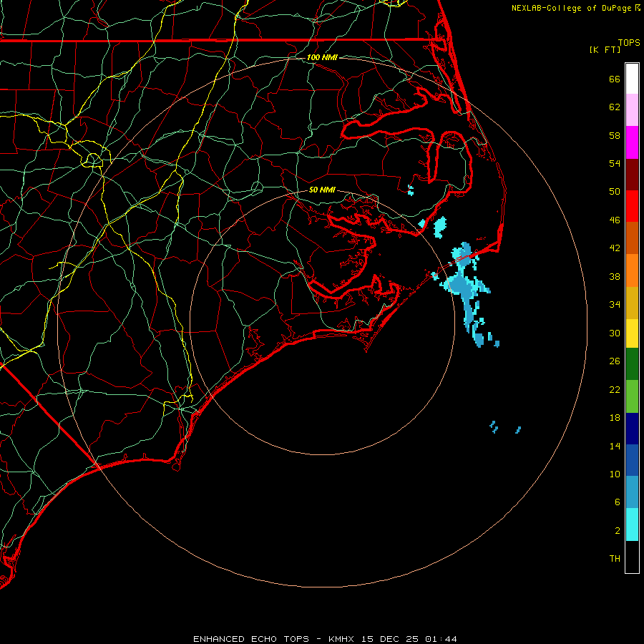Click the cyan 6 kft legend swatch
The image size is (644, 644).
click(x=632, y=525)
